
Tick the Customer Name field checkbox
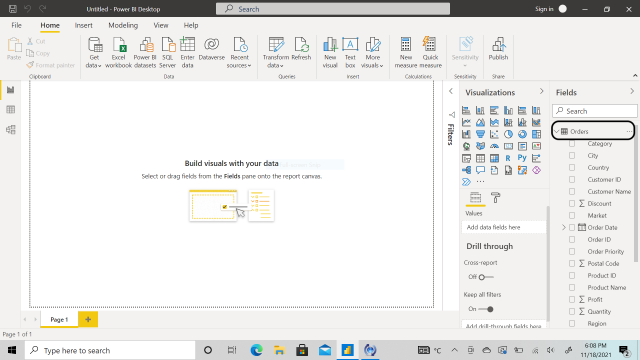click(572, 191)
